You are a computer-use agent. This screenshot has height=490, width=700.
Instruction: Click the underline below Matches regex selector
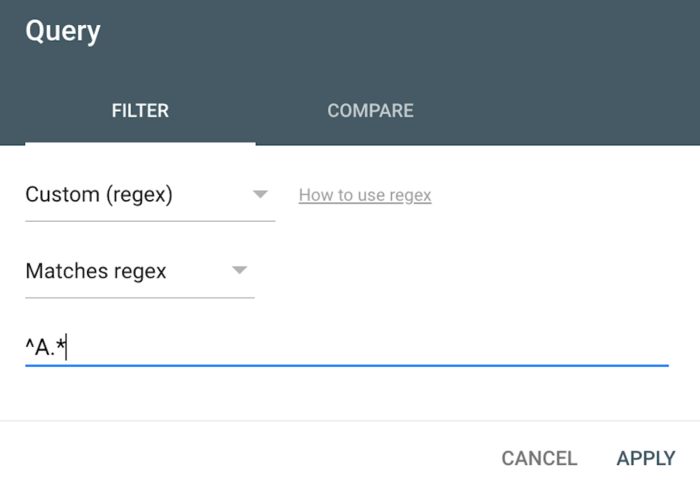(x=140, y=297)
